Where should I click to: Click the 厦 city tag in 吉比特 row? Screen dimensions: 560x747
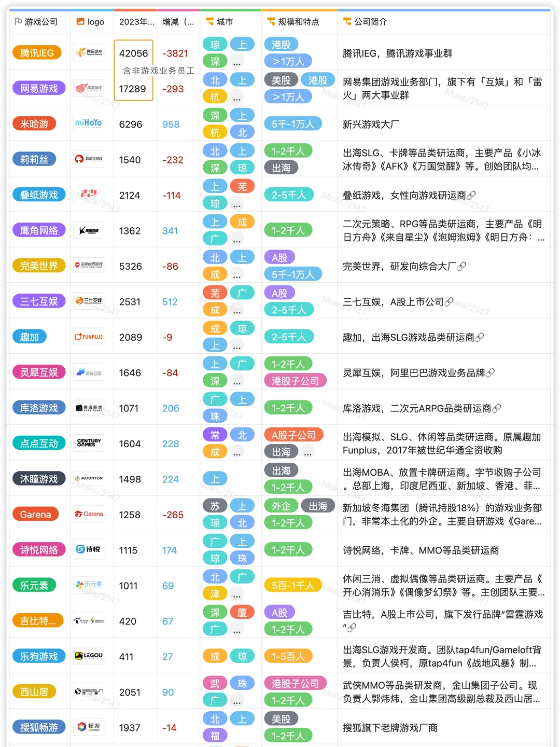click(x=242, y=613)
